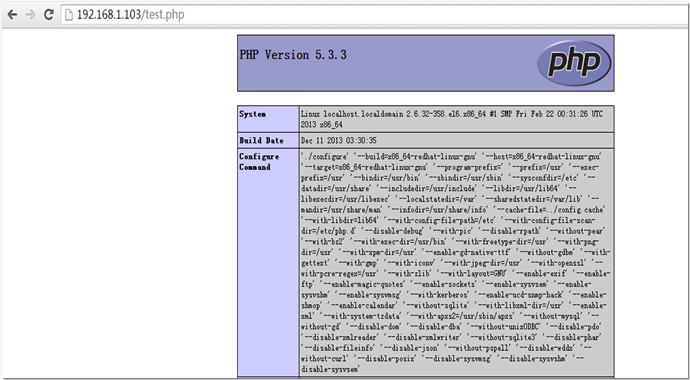Screen dimensions: 690x380
Task: Click the Build Date row label
Action: [261, 140]
